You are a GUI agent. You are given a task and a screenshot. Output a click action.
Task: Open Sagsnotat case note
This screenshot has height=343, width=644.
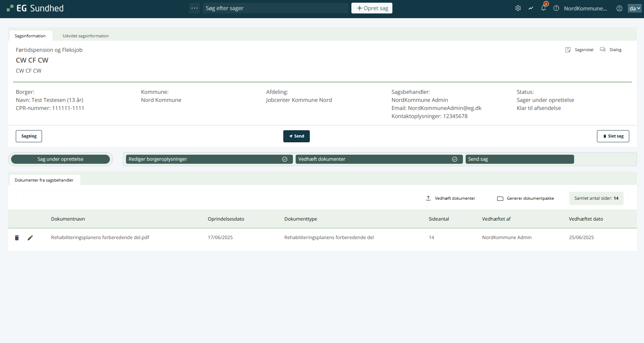pyautogui.click(x=579, y=50)
